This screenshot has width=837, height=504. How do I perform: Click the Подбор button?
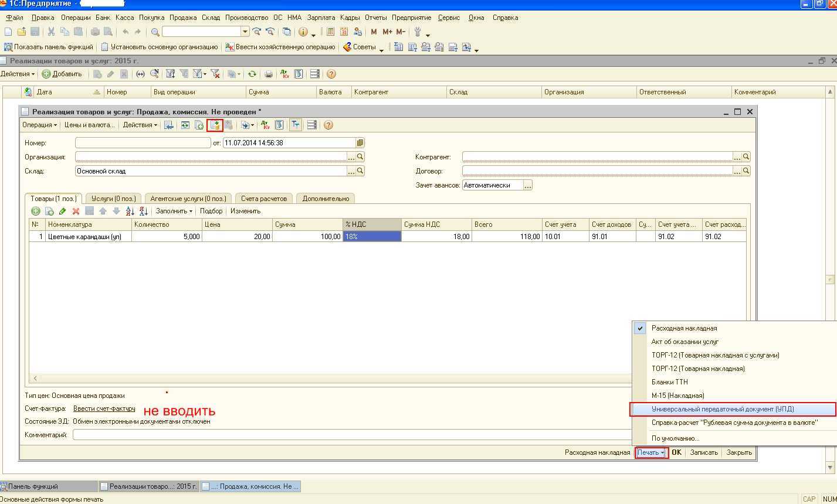point(211,211)
